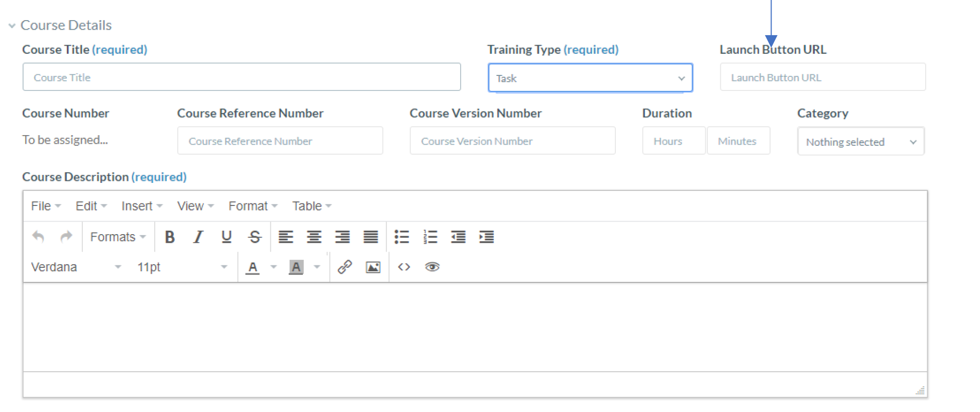Viewport: 980px width, 412px height.
Task: Collapse the Course Details section
Action: pyautogui.click(x=12, y=26)
